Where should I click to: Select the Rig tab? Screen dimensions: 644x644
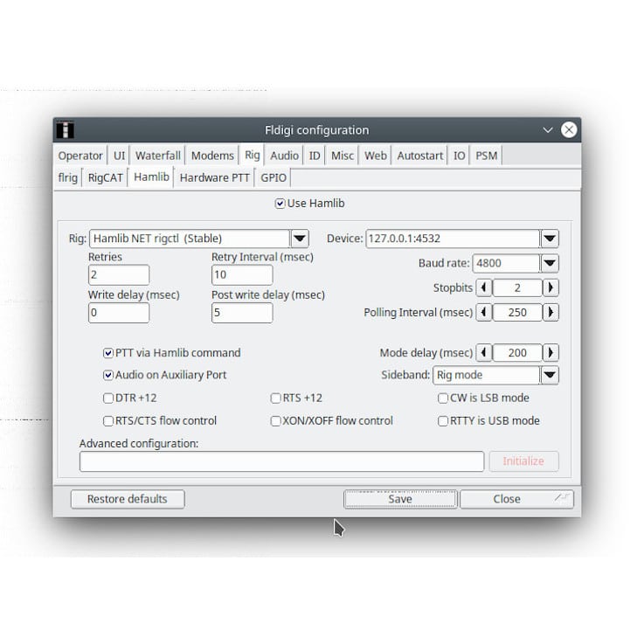point(253,155)
